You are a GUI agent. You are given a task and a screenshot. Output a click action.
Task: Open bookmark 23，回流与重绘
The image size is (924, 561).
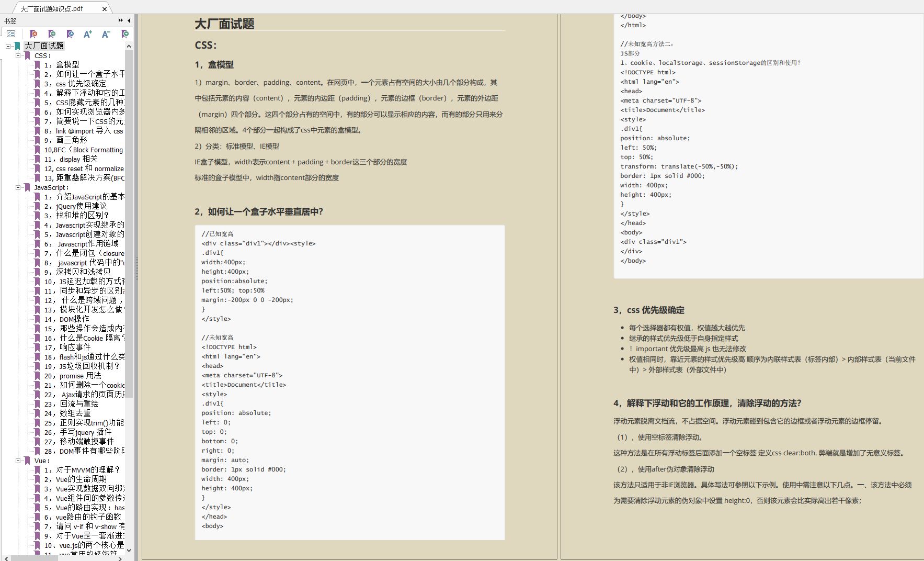[x=72, y=404]
